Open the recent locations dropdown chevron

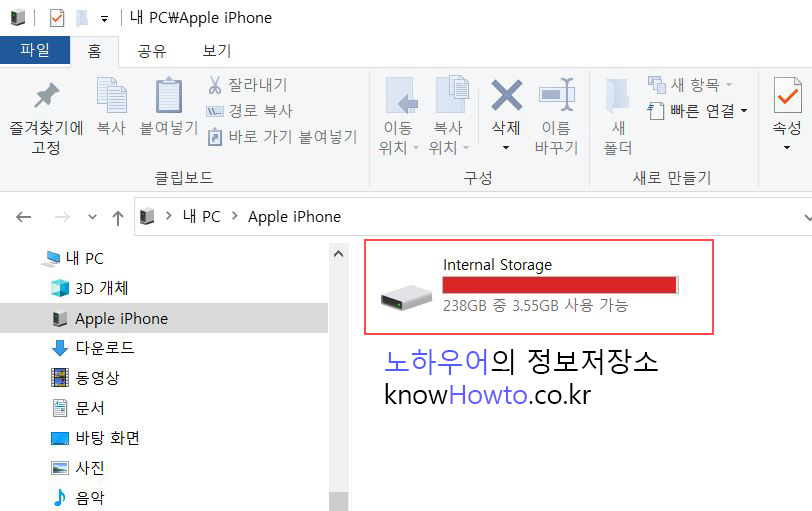(x=92, y=217)
